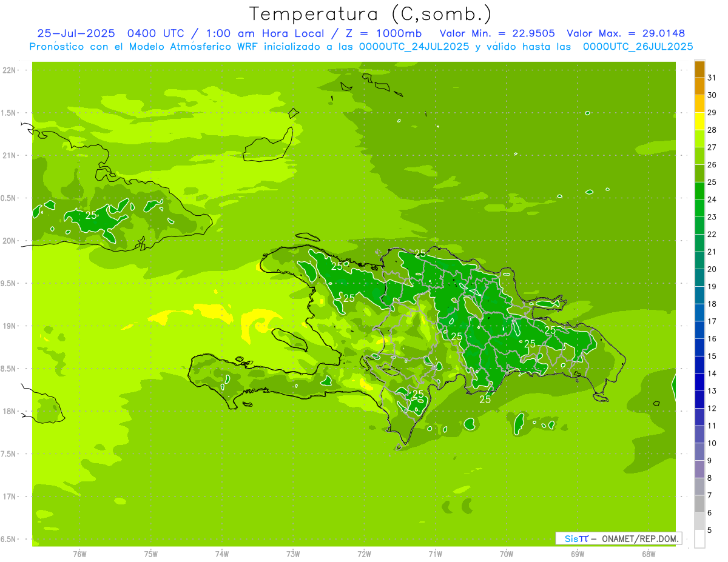Click the color scale label "5"

[x=710, y=530]
